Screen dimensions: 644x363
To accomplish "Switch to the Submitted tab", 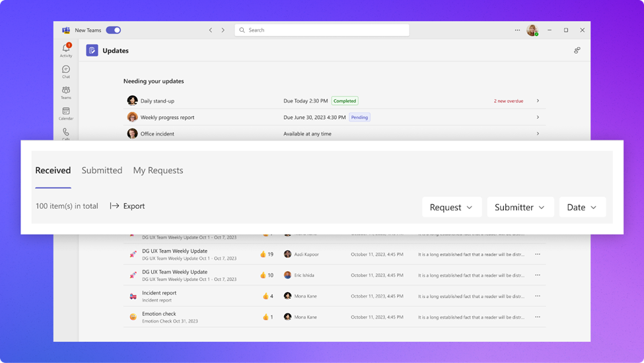I will coord(102,170).
